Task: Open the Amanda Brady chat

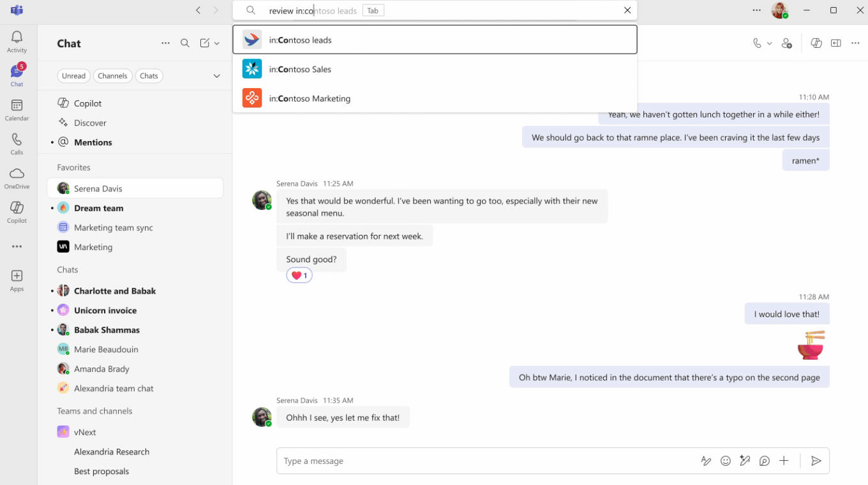Action: (135, 369)
